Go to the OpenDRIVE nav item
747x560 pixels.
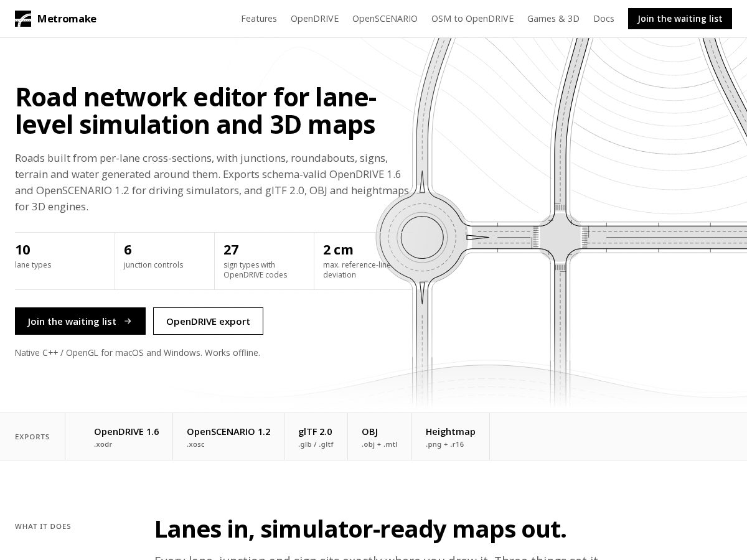click(x=314, y=19)
